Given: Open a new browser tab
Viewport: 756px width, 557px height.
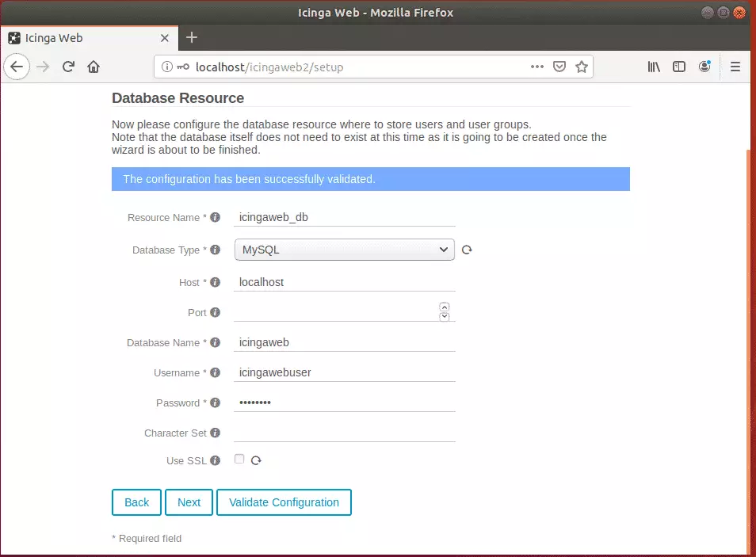Looking at the screenshot, I should (x=192, y=37).
